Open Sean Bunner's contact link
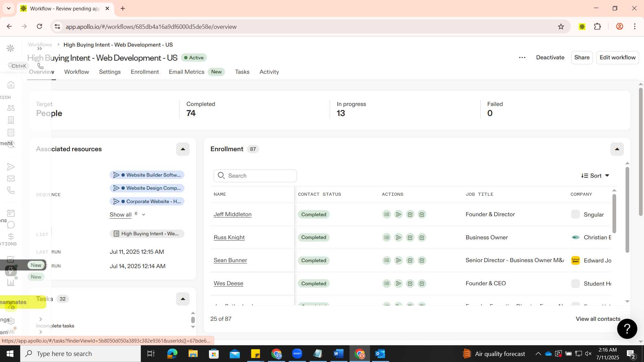 [x=230, y=260]
